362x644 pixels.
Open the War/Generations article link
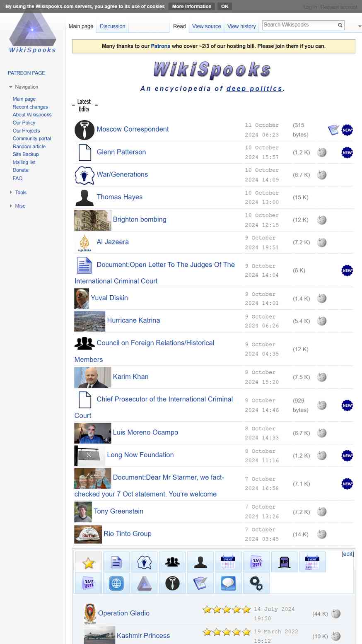pos(122,175)
